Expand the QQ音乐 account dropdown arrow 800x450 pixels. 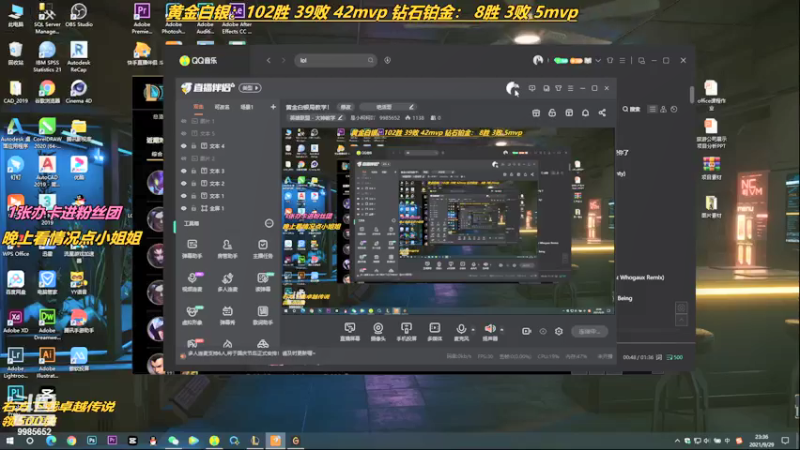[x=598, y=60]
